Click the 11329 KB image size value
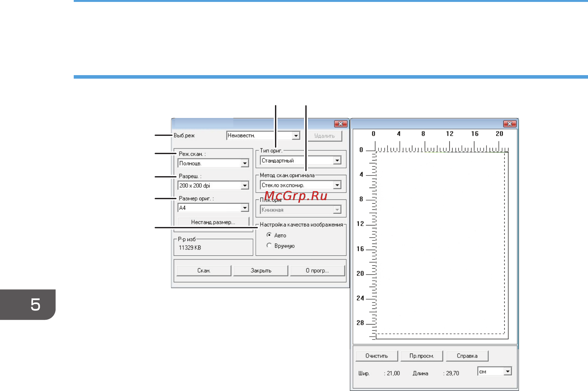The height and width of the screenshot is (391, 588). click(x=190, y=248)
